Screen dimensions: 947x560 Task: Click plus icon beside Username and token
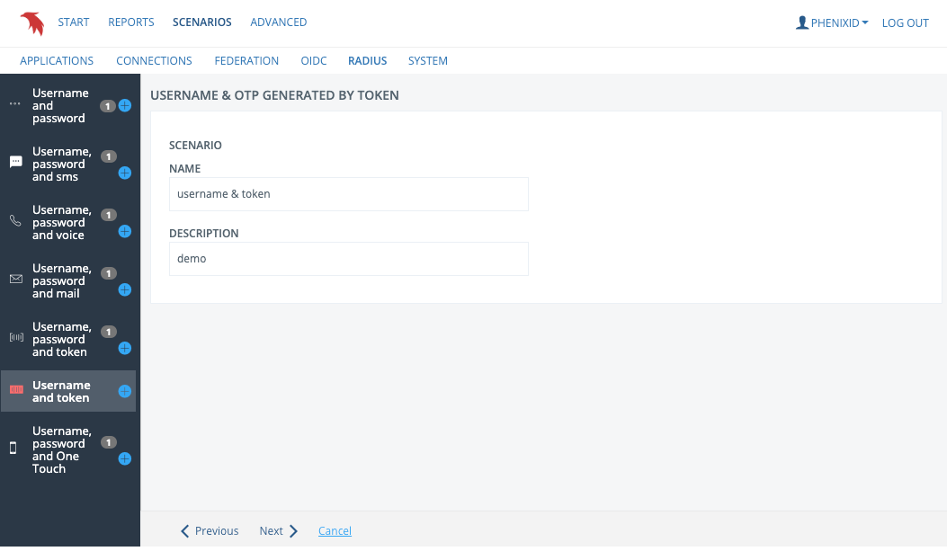click(125, 391)
